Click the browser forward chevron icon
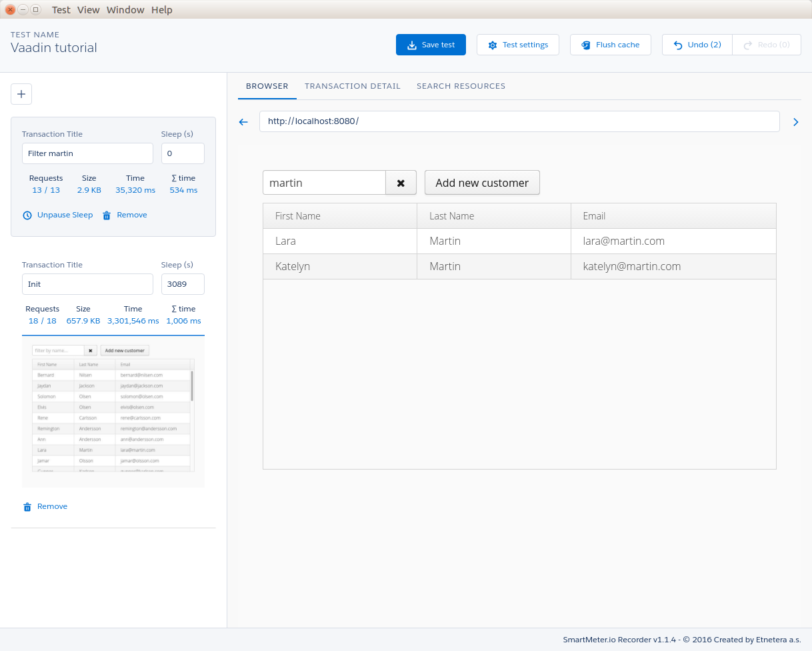Screen dimensions: 812x651 click(795, 122)
